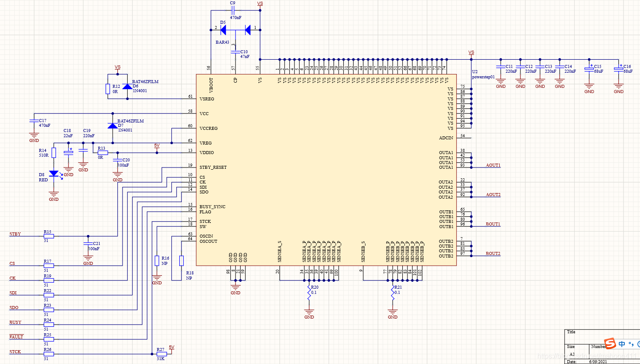Select capacitor C21 100nF symbol

(x=88, y=244)
